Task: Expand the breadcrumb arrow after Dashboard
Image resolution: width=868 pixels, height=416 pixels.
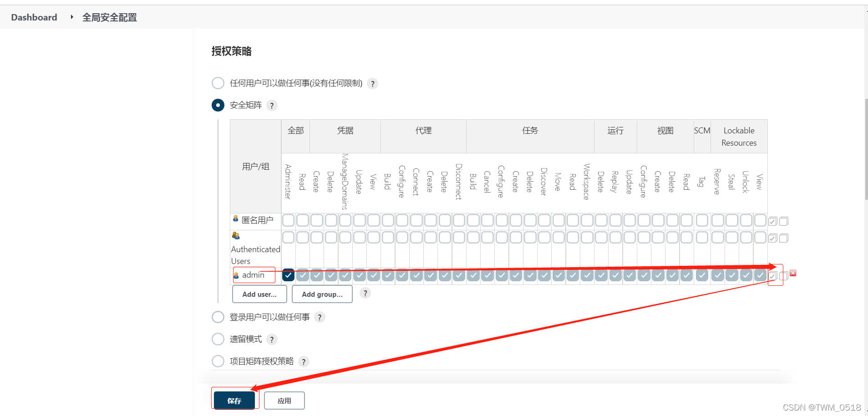Action: (71, 17)
